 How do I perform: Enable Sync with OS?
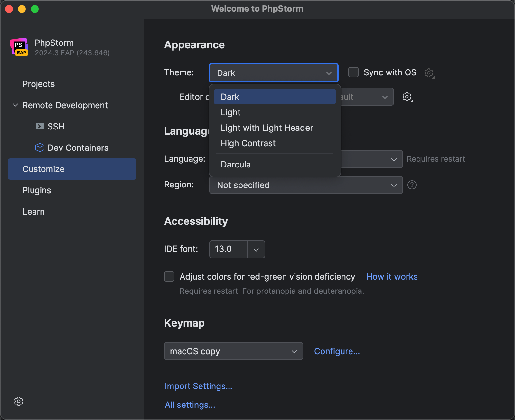coord(353,72)
